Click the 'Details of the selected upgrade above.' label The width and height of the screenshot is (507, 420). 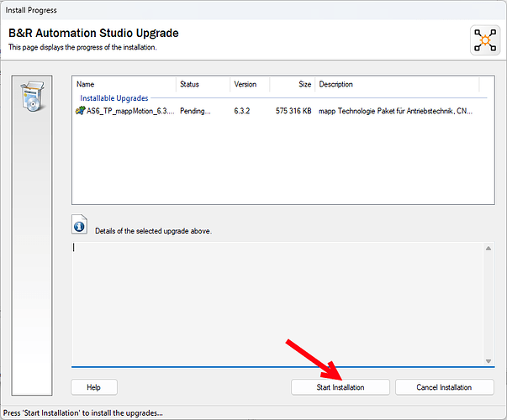pos(153,231)
